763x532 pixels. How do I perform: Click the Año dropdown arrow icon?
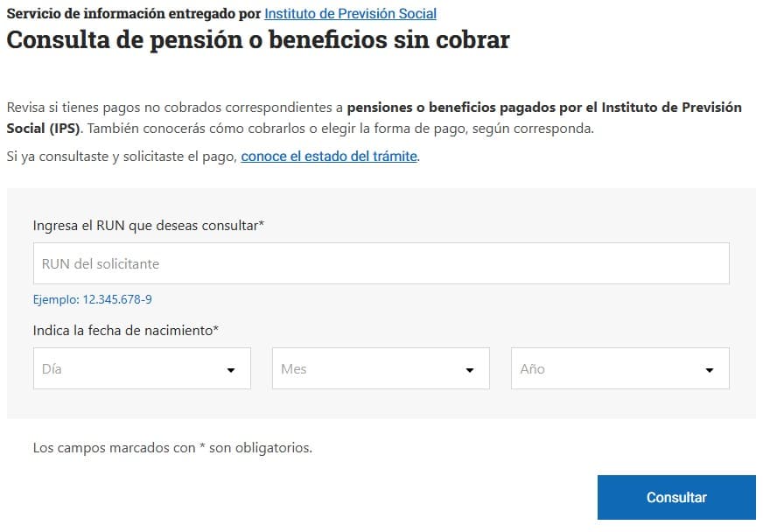[x=710, y=370]
